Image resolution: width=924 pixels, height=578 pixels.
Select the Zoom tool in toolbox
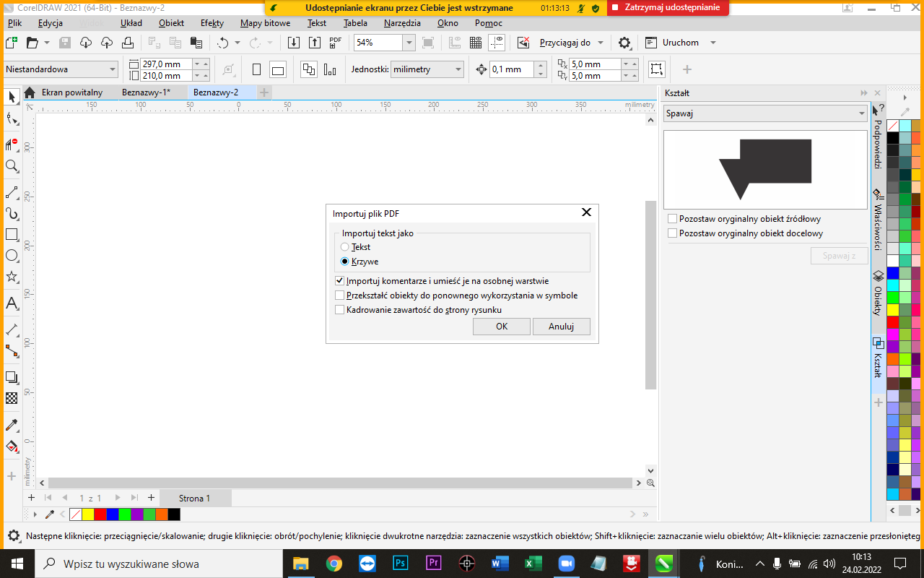(x=12, y=166)
